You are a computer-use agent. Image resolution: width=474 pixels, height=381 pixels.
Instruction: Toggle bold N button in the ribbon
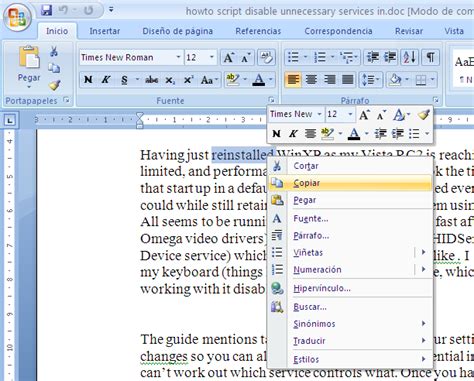click(x=88, y=80)
